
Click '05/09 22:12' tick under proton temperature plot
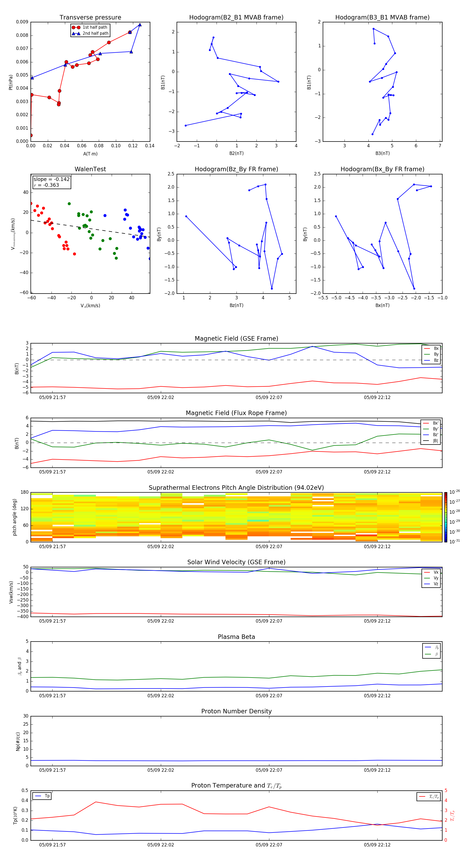377,845
